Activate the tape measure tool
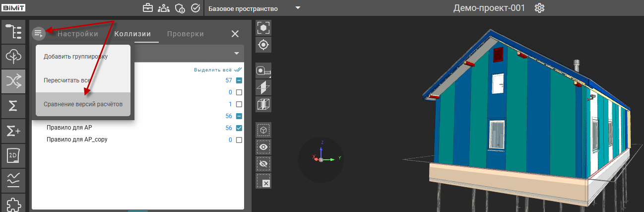Image resolution: width=644 pixels, height=212 pixels. click(x=263, y=71)
